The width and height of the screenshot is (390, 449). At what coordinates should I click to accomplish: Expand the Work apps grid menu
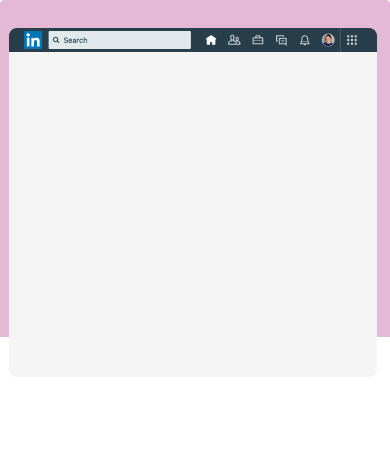pos(352,40)
